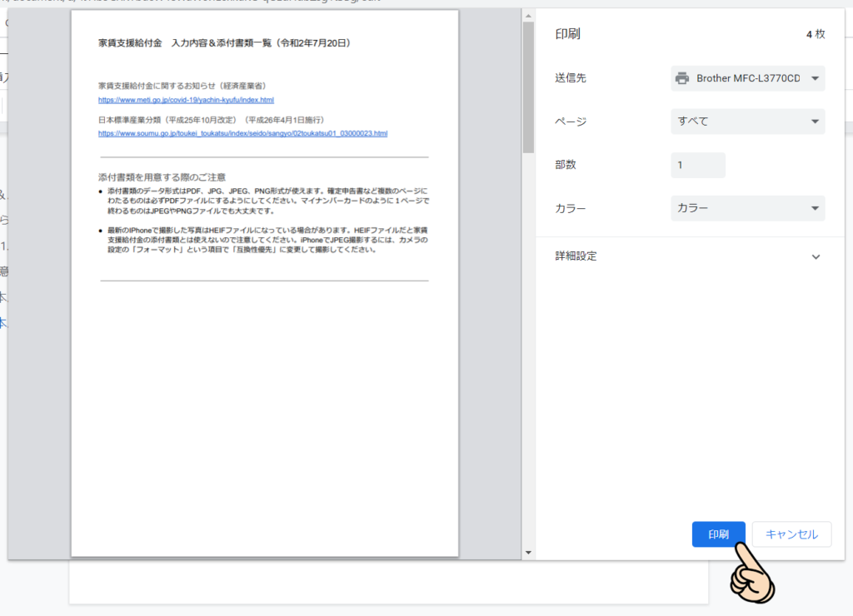Click the 詳細設定 chevron icon
Viewport: 853px width, 616px height.
[816, 256]
